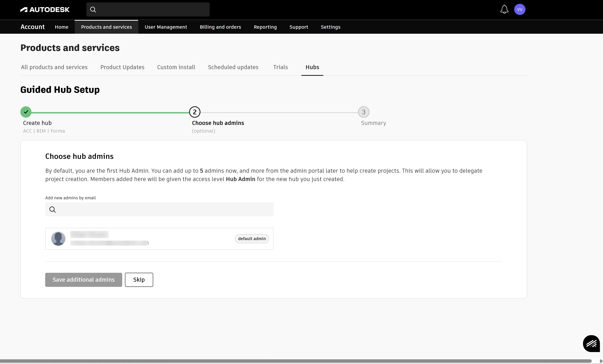Image resolution: width=603 pixels, height=364 pixels.
Task: Open notifications via the bell icon
Action: [x=504, y=10]
